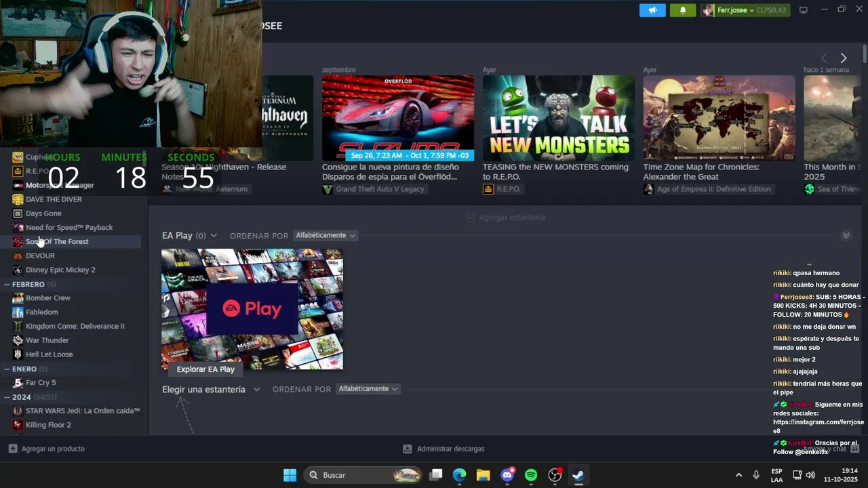Screen dimensions: 868x488
Task: Open the notifications bell
Action: 683,10
